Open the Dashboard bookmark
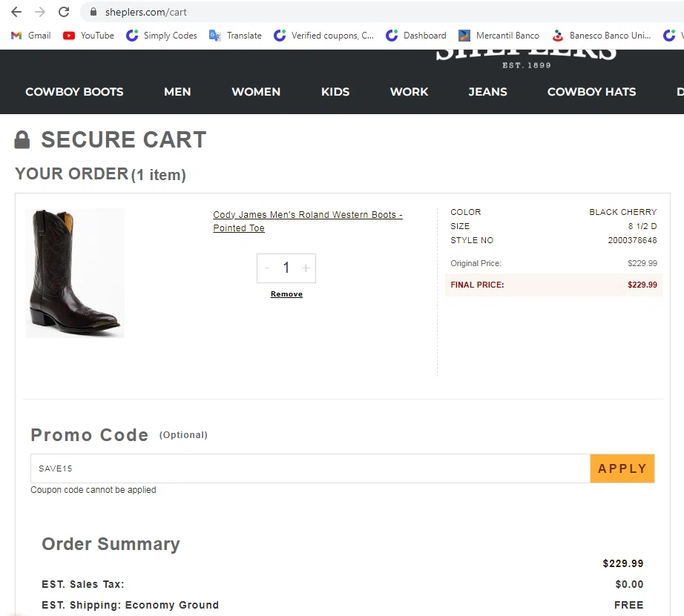Image resolution: width=684 pixels, height=616 pixels. [416, 36]
